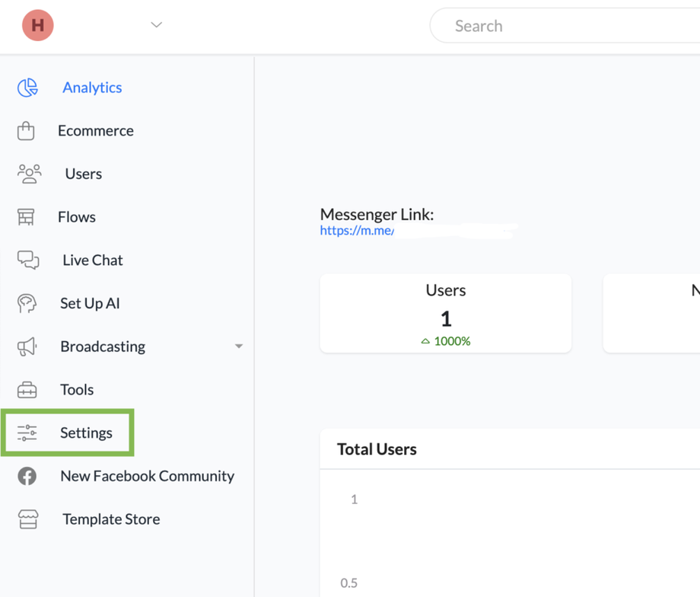Click the Users people icon
The width and height of the screenshot is (700, 597).
(29, 174)
